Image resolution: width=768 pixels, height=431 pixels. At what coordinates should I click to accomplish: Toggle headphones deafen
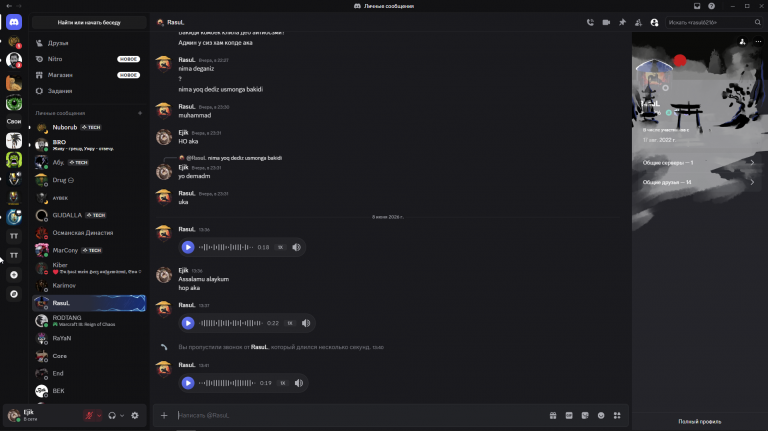click(x=112, y=415)
